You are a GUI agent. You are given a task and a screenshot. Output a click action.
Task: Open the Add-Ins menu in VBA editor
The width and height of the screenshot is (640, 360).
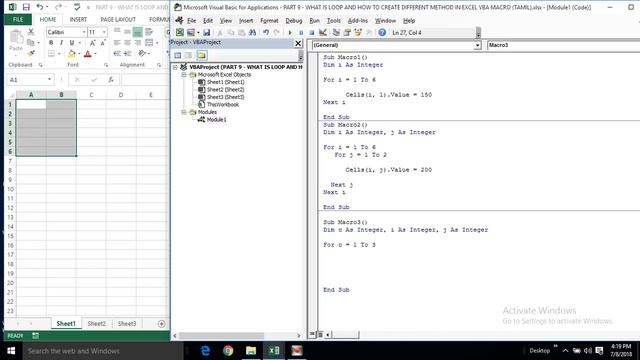[x=358, y=20]
